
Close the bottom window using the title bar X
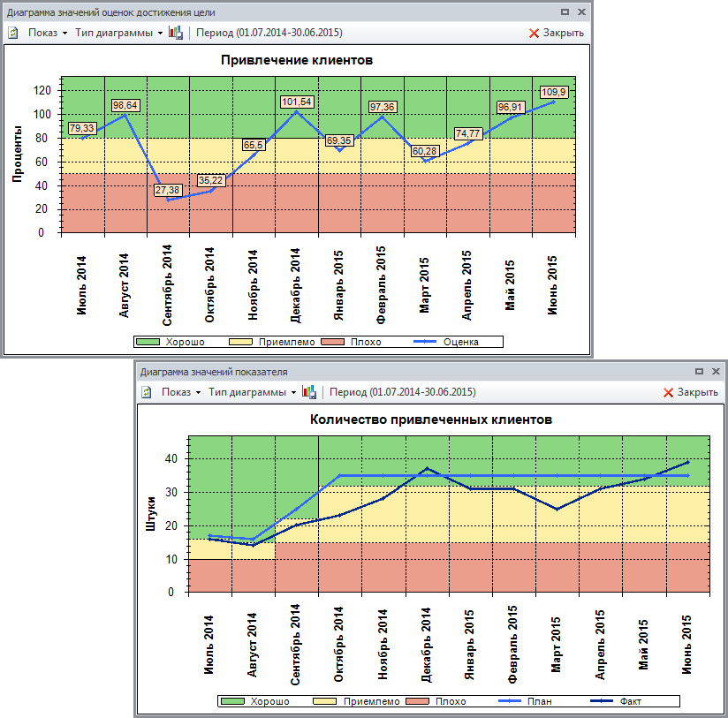pos(715,372)
